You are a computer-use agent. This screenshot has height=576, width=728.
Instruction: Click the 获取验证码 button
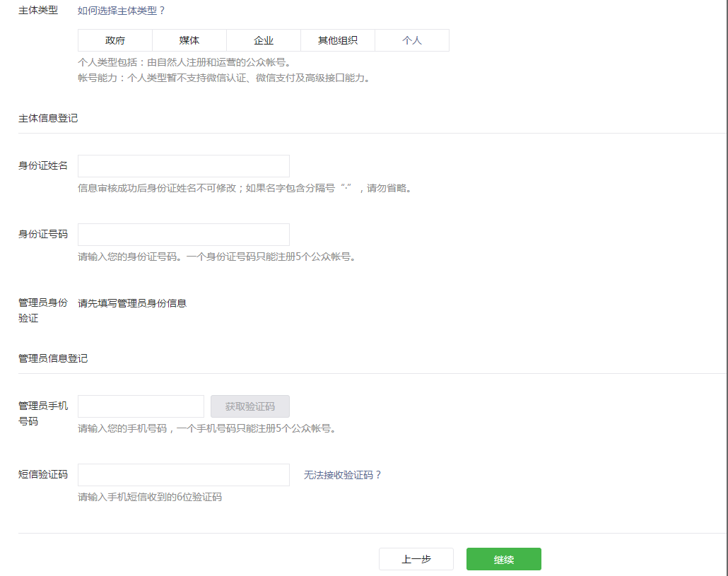click(x=250, y=406)
